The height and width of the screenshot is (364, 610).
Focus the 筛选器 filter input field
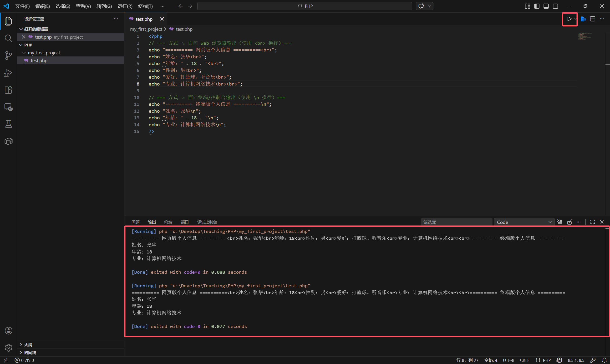click(x=456, y=222)
